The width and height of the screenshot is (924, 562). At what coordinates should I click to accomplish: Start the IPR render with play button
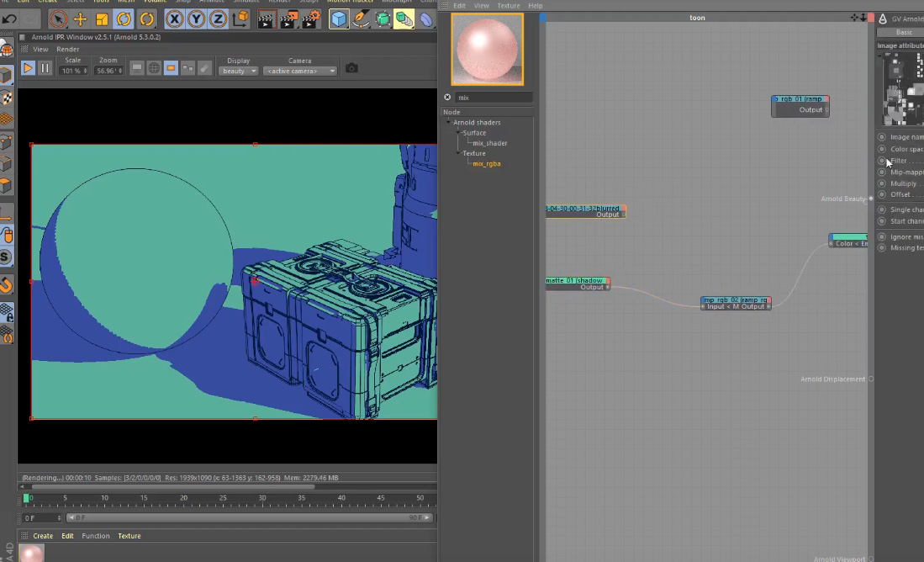coord(28,68)
